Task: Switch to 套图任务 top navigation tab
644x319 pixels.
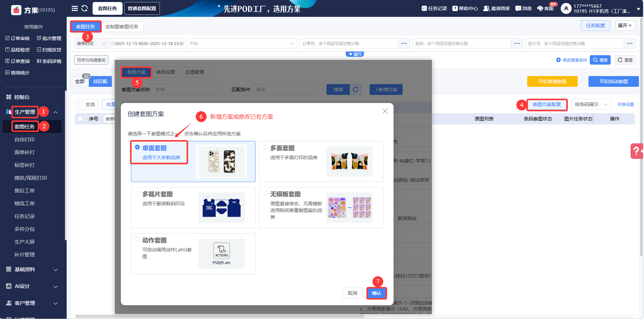Action: (x=107, y=8)
